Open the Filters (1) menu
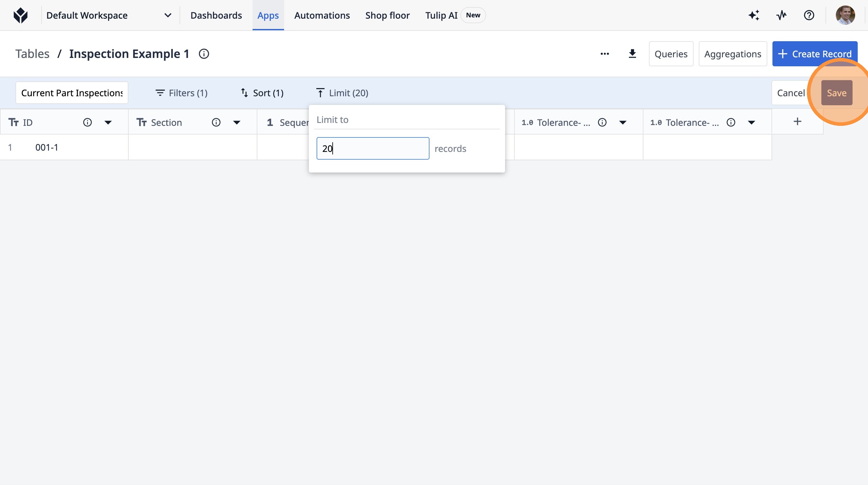The height and width of the screenshot is (485, 868). click(x=181, y=93)
